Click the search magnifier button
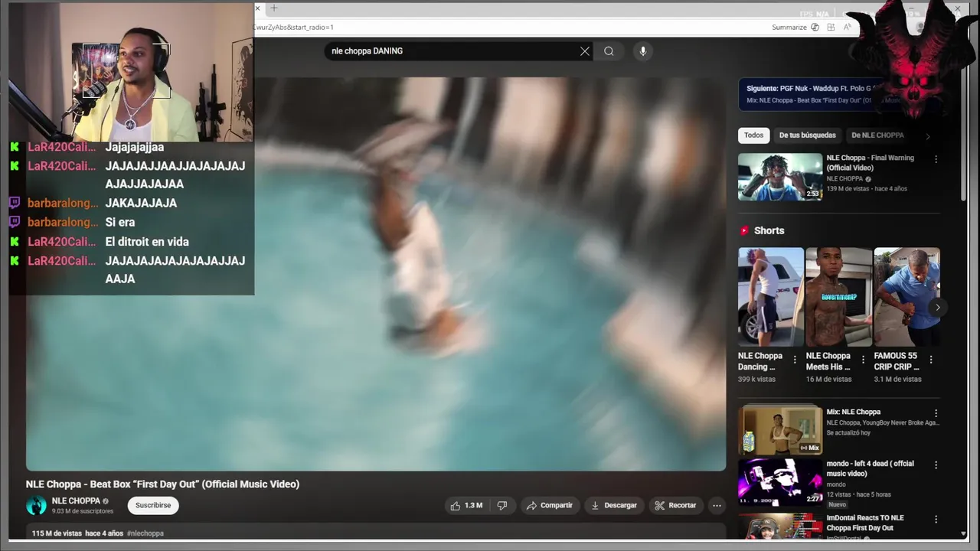Image resolution: width=980 pixels, height=551 pixels. click(609, 51)
